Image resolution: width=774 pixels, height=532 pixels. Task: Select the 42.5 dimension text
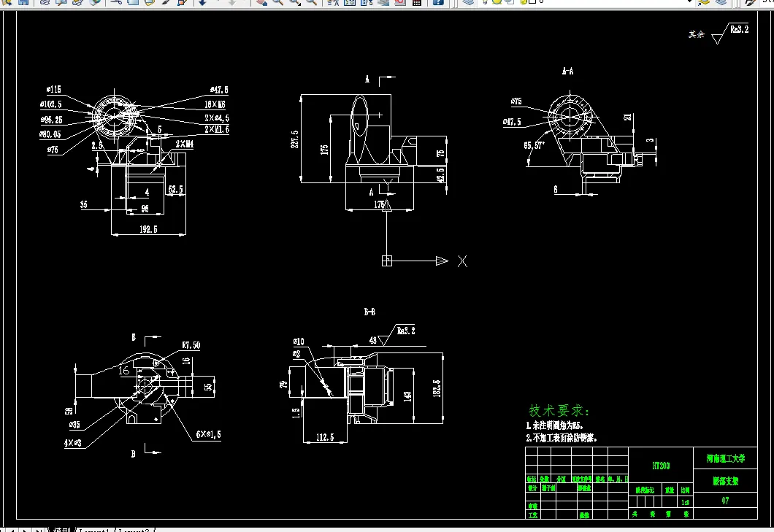[441, 174]
